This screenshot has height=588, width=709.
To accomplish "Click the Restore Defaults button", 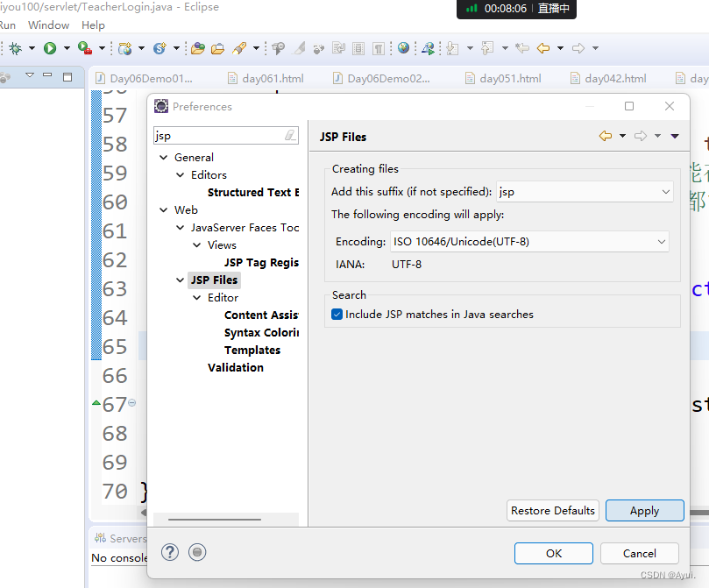I will (552, 511).
